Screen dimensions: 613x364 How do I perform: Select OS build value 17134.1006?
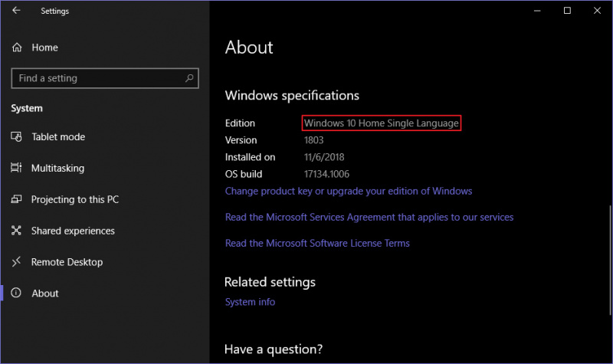(326, 174)
